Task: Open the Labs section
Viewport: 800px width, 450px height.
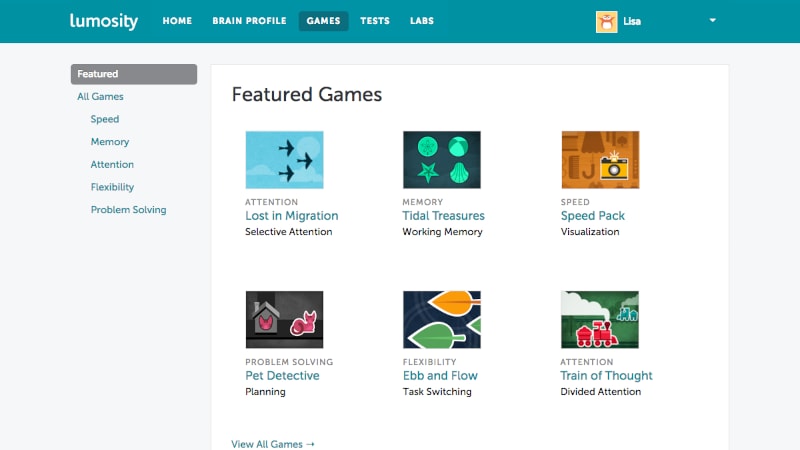Action: [x=422, y=21]
